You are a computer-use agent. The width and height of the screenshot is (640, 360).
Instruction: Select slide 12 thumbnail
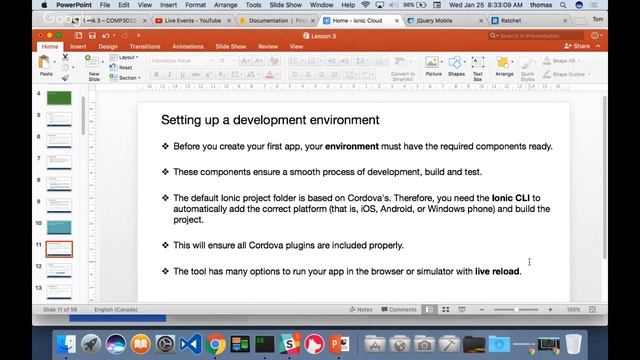[x=59, y=271]
